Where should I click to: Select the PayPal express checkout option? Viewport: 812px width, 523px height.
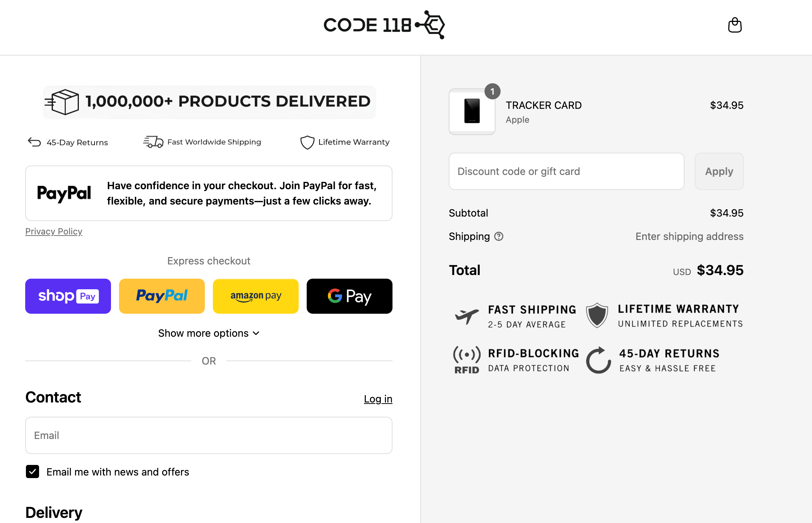[x=162, y=296]
